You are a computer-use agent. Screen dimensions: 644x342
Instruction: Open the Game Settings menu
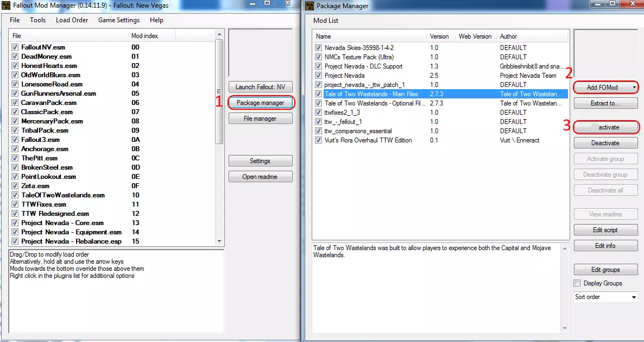point(119,20)
